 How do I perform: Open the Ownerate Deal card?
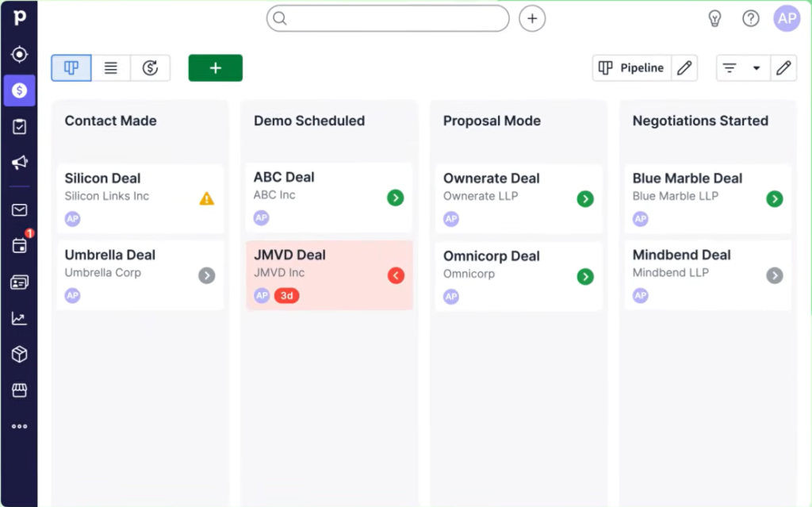point(519,198)
